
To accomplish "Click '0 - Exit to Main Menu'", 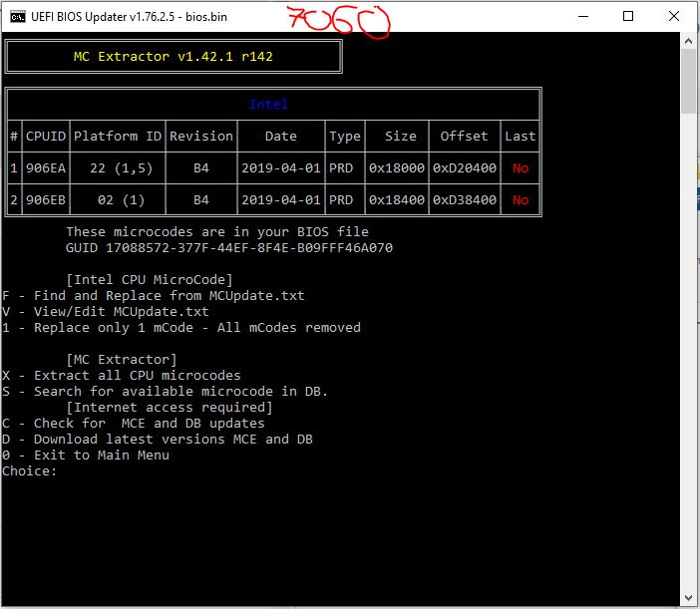I will pos(86,456).
